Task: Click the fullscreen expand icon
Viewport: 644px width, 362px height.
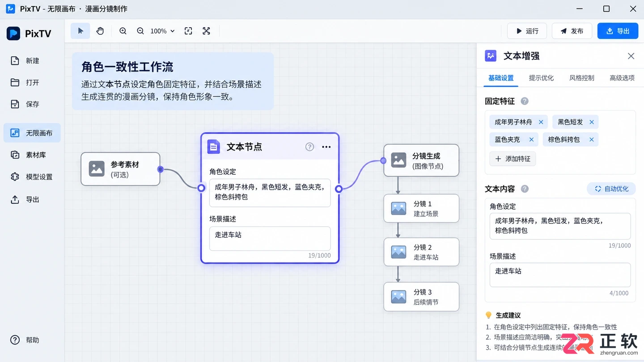Action: coord(206,31)
